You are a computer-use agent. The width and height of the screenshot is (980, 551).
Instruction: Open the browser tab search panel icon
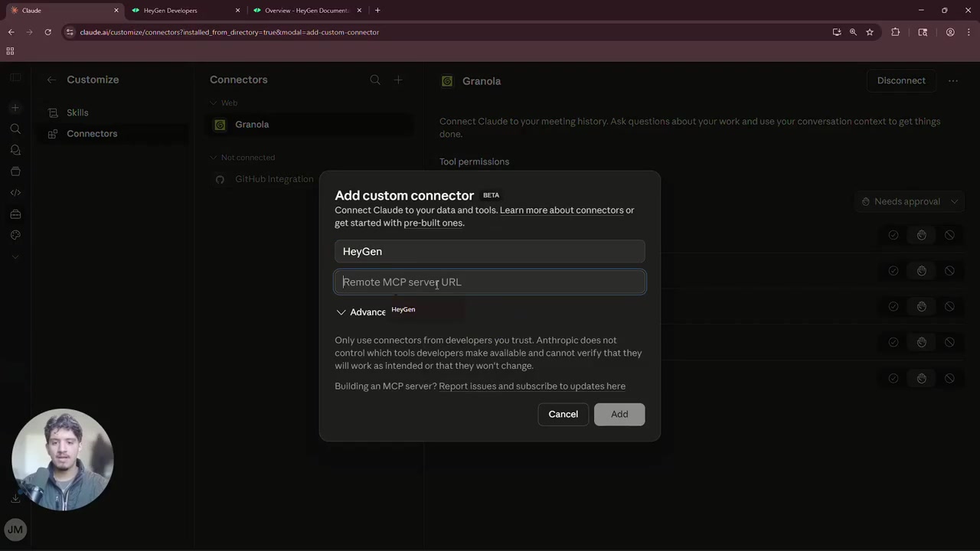pos(923,32)
